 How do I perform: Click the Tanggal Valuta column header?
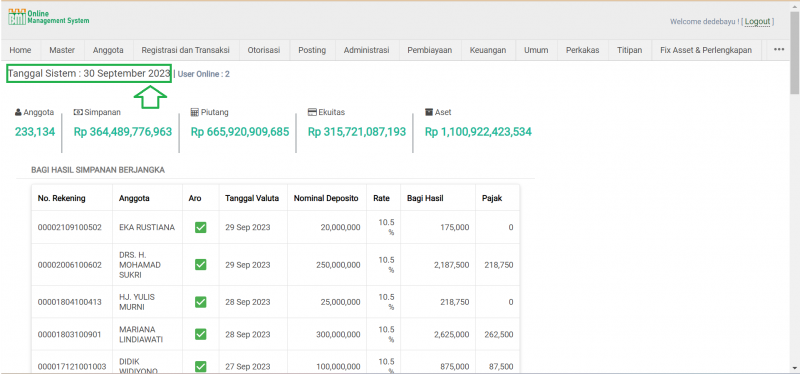(252, 198)
